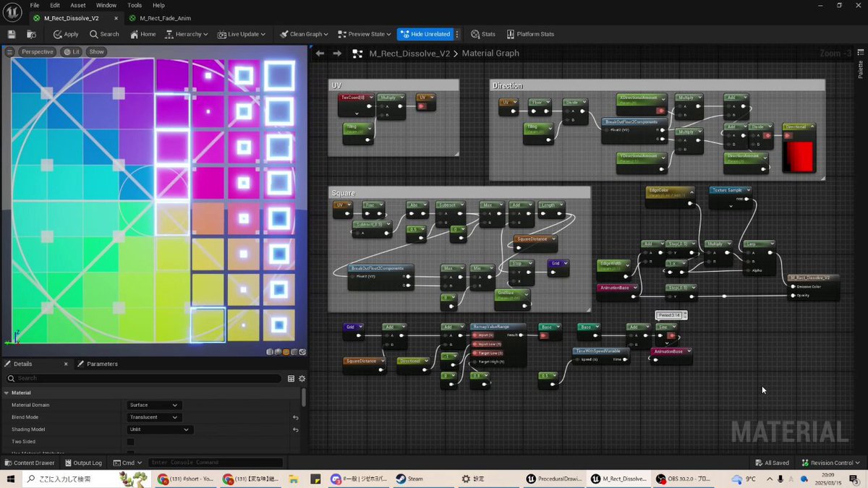Screen dimensions: 868x488
Task: Open the Revision Control menu
Action: tap(832, 463)
